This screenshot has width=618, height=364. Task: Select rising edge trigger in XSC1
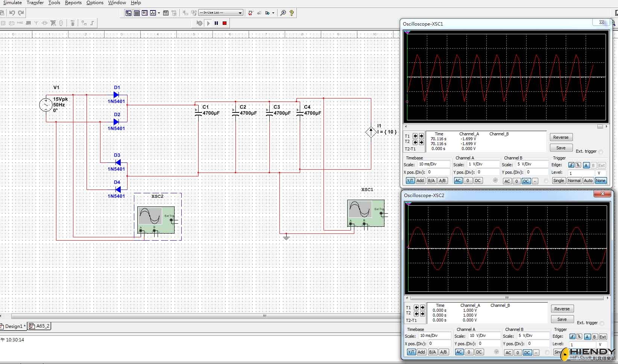click(x=571, y=165)
